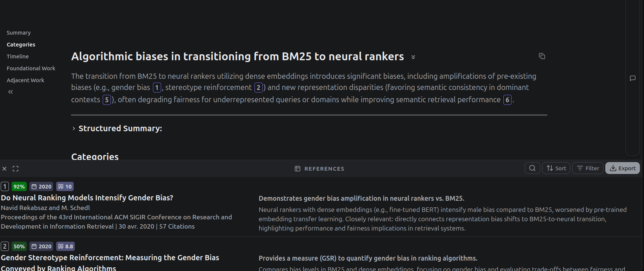Open paper "Do Neural Ranking Models Intensify Gender Bias?"
Screen dimensions: 644x271
[x=87, y=198]
